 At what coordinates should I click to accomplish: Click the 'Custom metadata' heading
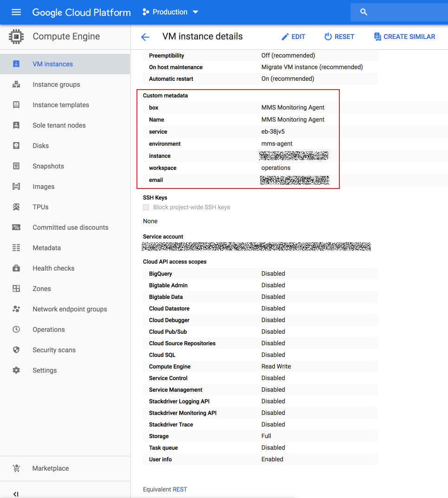(165, 96)
